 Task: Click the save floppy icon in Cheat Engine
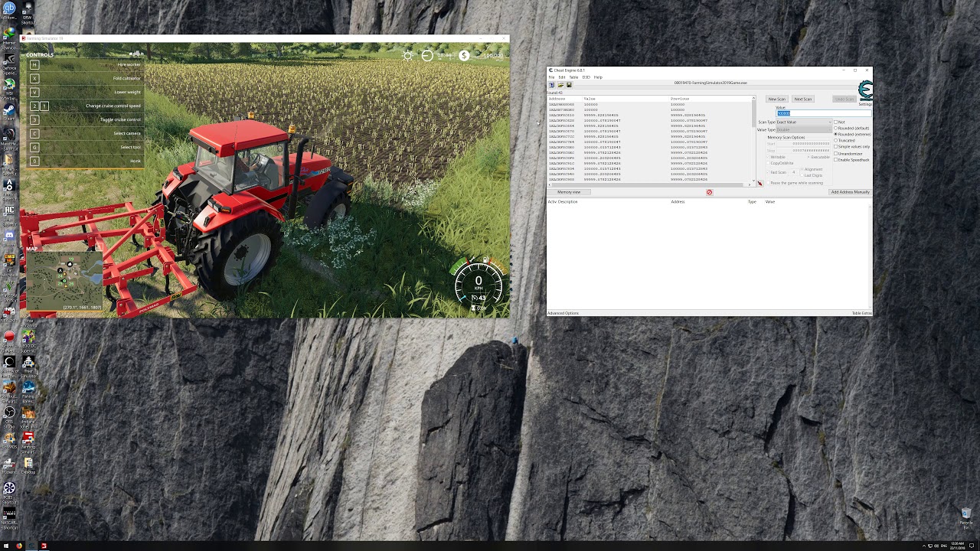[x=569, y=85]
